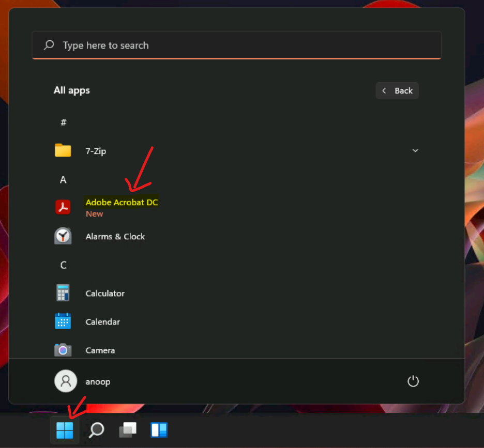The image size is (484, 448).
Task: Click the 7-Zip folder icon
Action: 63,150
